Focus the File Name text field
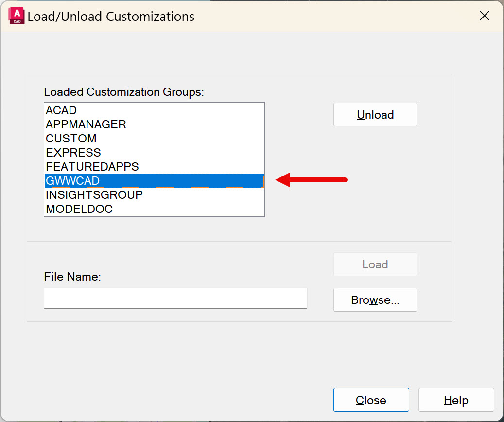The height and width of the screenshot is (422, 504). 175,298
